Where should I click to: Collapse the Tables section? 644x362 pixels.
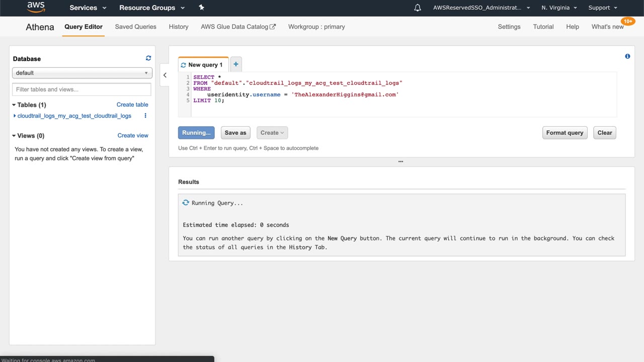(x=14, y=105)
